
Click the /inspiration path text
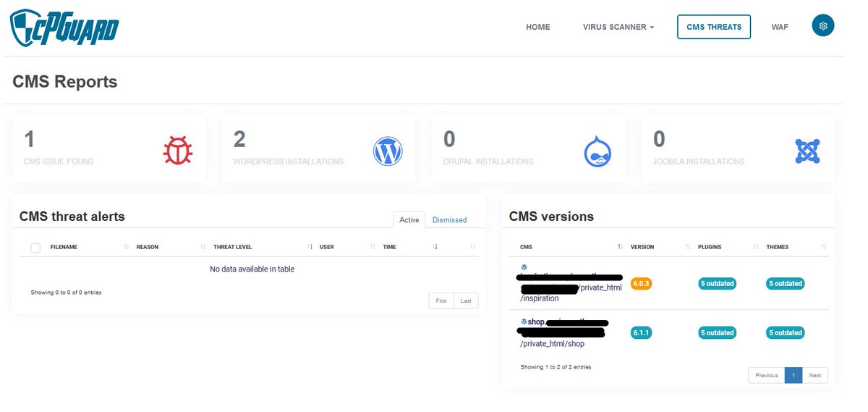coord(540,298)
